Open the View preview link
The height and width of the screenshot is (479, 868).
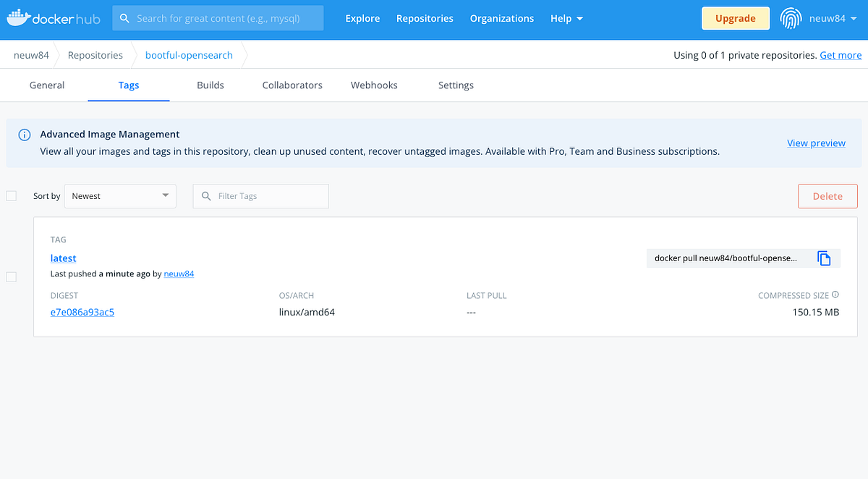pyautogui.click(x=816, y=143)
